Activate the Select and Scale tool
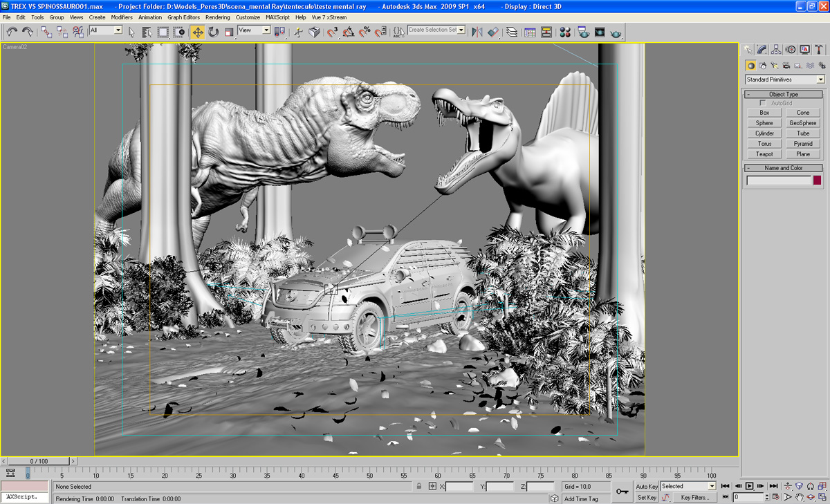 pos(230,32)
